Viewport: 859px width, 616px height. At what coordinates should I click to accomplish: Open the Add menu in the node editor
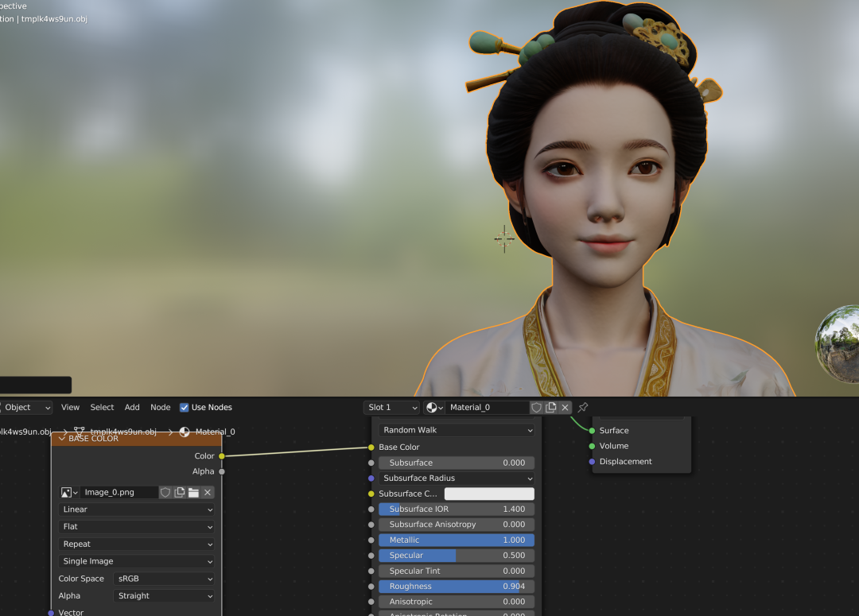tap(131, 407)
